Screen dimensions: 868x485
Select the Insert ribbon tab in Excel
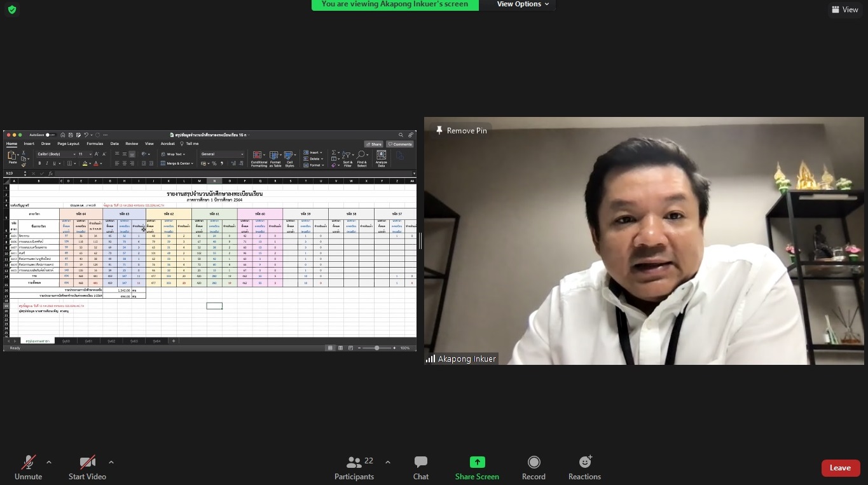[x=29, y=144]
